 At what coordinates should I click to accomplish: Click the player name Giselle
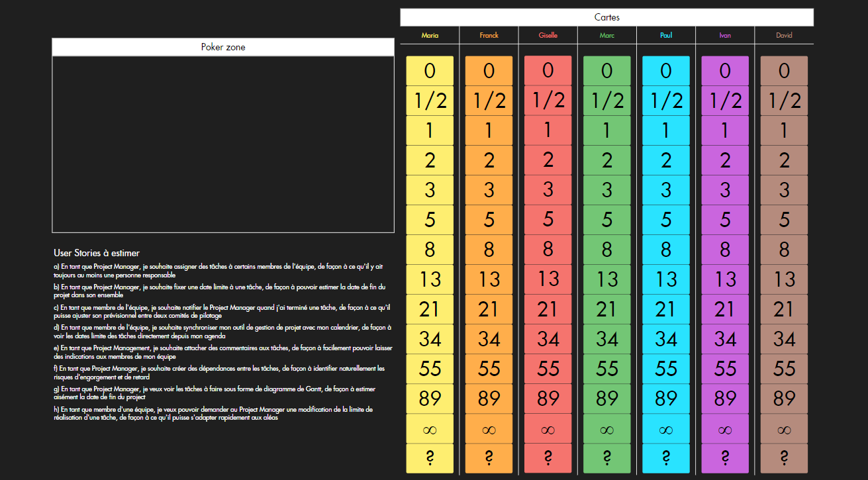point(548,34)
